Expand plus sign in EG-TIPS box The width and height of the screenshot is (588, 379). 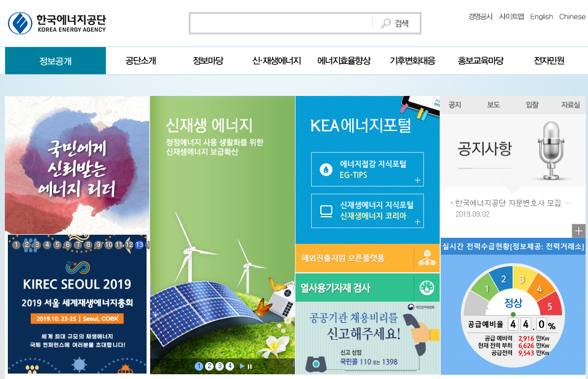tap(417, 180)
